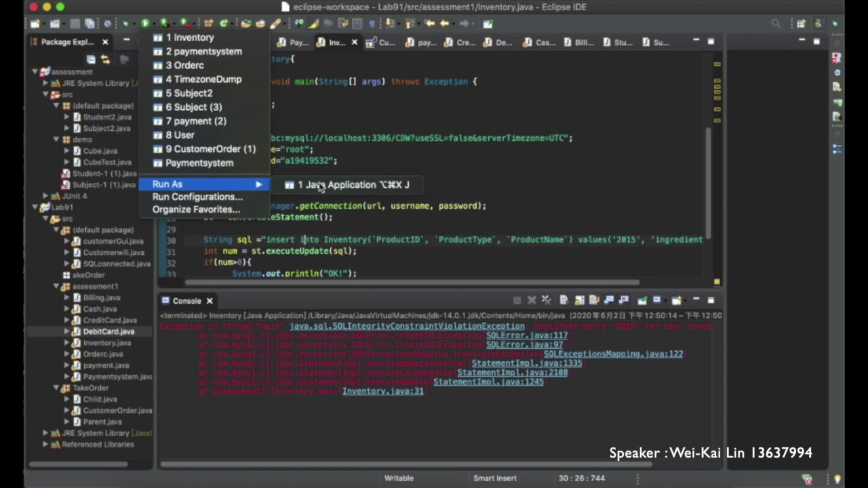Image resolution: width=868 pixels, height=488 pixels.
Task: Select Paymentsystem.java in Package Explorer
Action: 113,376
